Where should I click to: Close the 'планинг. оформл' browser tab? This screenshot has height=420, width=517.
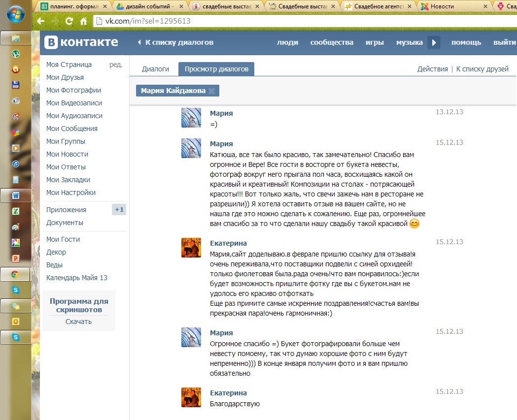click(x=105, y=6)
